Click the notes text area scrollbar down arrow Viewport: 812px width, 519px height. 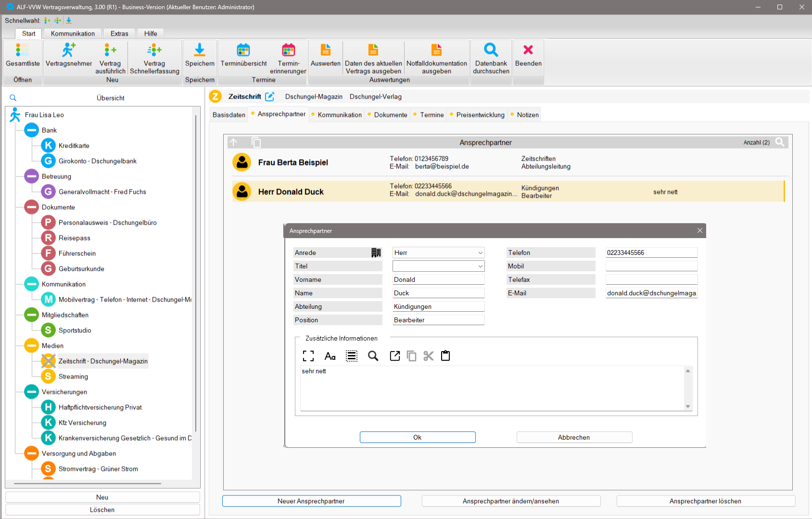coord(688,406)
